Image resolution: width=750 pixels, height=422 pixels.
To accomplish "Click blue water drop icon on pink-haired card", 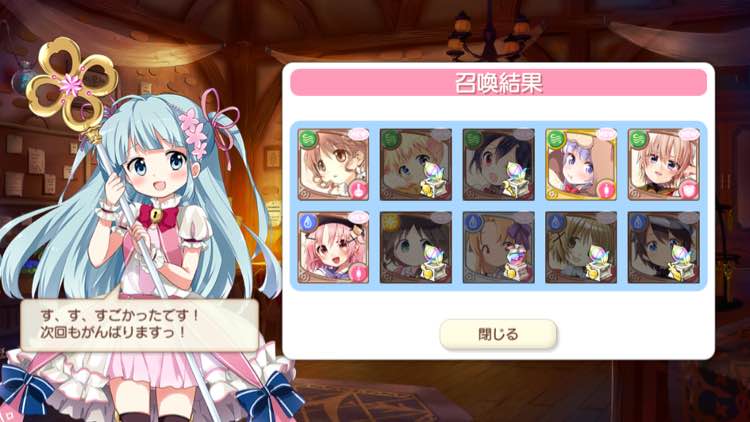I will coord(309,222).
